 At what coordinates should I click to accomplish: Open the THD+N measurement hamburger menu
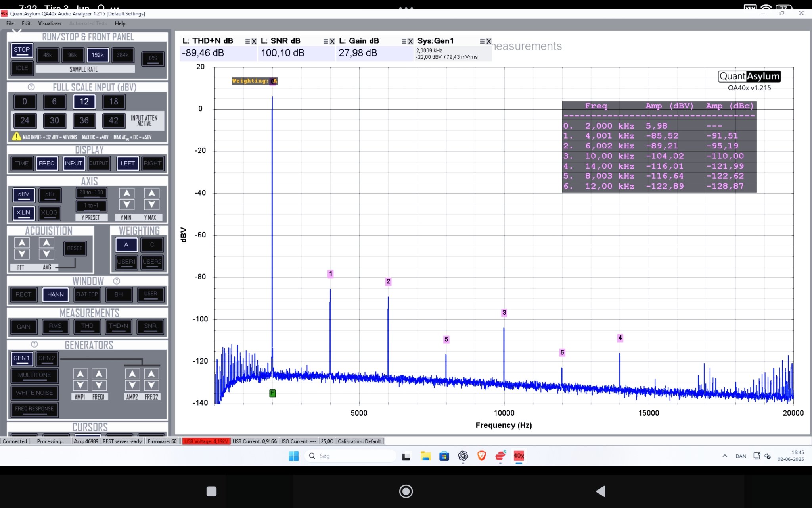(x=247, y=41)
